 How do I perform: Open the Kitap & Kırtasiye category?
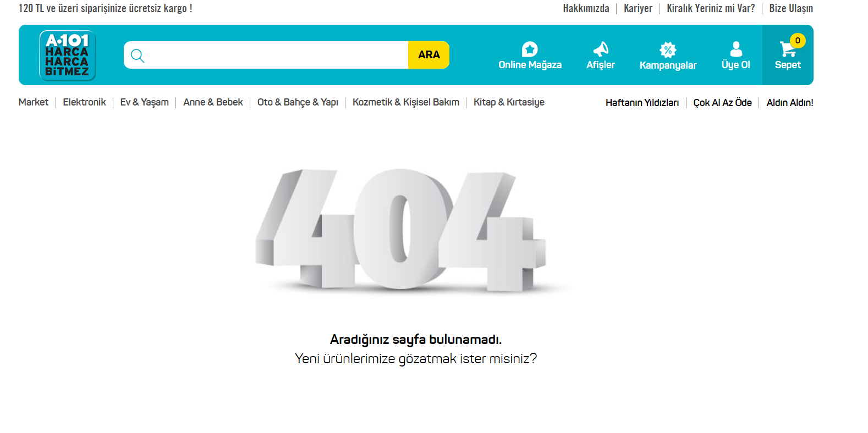[509, 102]
